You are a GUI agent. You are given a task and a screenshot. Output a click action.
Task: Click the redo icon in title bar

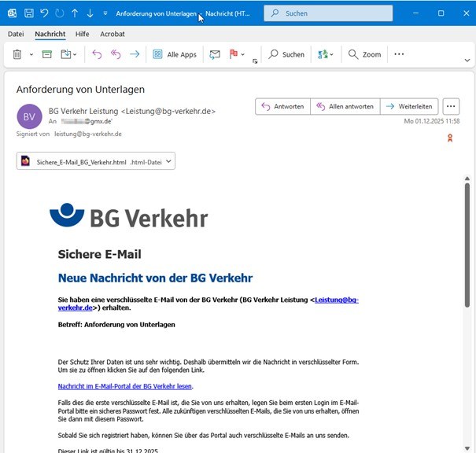[60, 13]
